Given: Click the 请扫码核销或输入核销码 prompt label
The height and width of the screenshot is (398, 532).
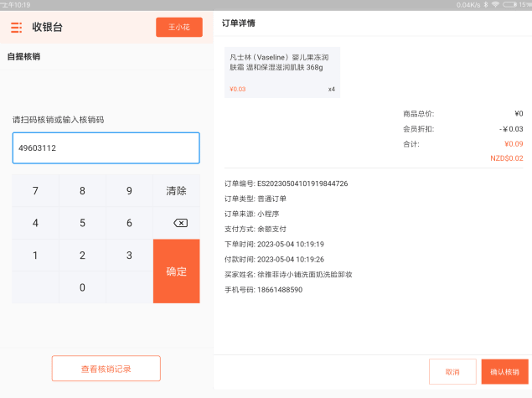Looking at the screenshot, I should (59, 120).
